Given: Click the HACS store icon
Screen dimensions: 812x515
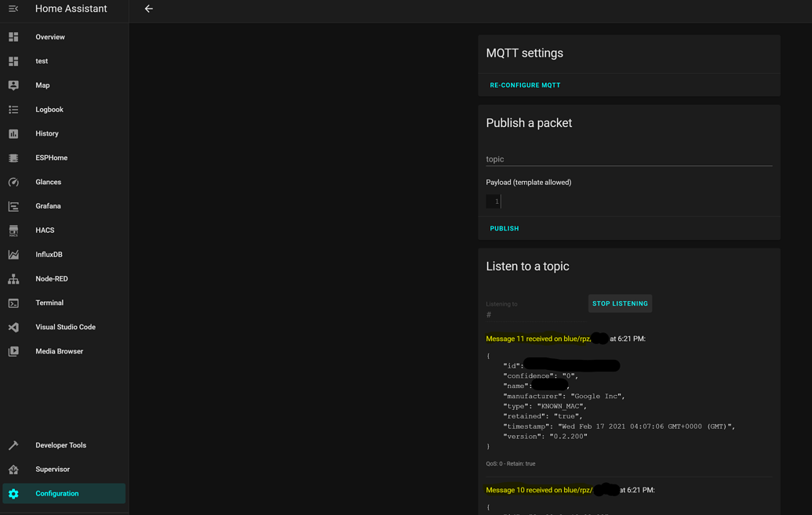Looking at the screenshot, I should [13, 230].
